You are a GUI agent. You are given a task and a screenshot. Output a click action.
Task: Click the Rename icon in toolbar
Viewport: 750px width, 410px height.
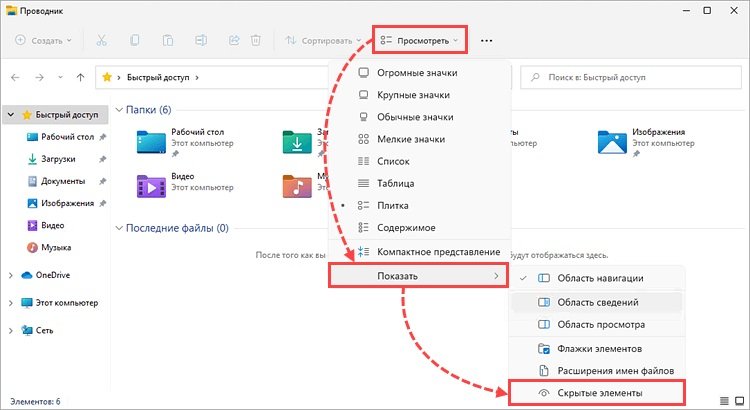201,41
